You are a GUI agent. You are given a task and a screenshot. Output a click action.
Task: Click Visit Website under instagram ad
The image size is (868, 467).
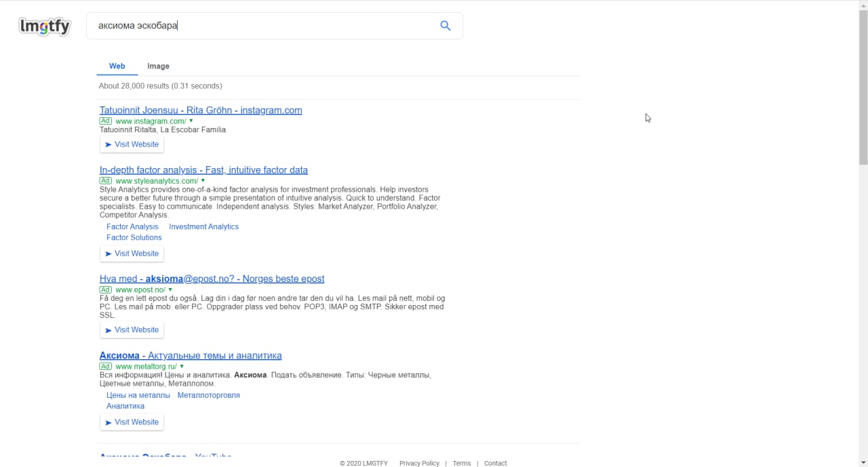pos(132,144)
